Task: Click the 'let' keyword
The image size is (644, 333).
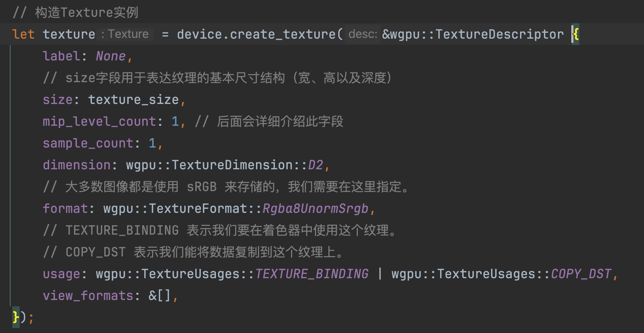Action: (x=23, y=34)
